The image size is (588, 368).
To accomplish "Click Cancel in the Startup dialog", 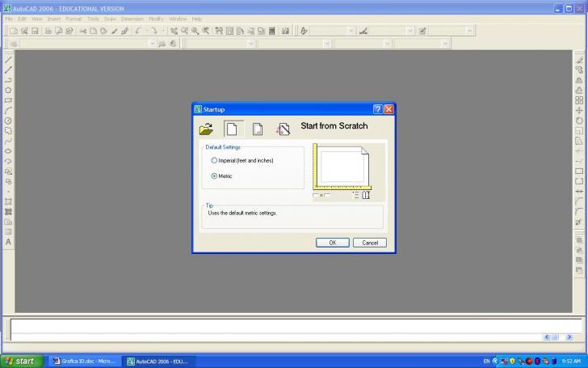I will 370,243.
